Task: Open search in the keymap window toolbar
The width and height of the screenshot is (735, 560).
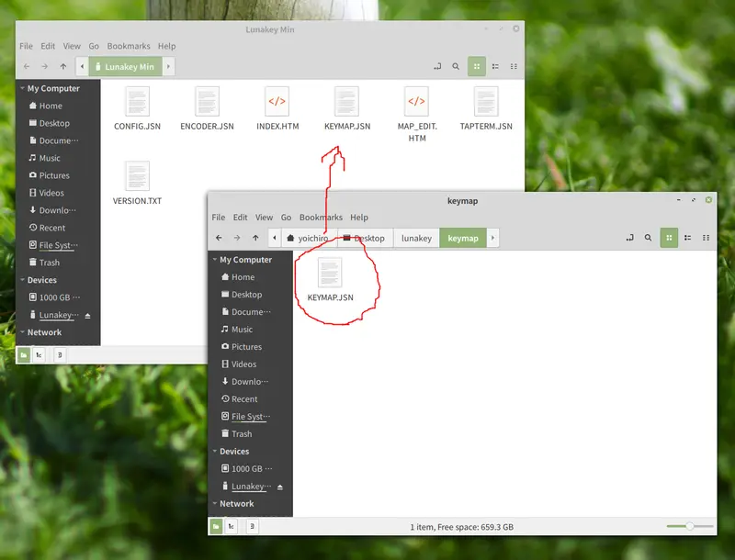Action: click(648, 238)
